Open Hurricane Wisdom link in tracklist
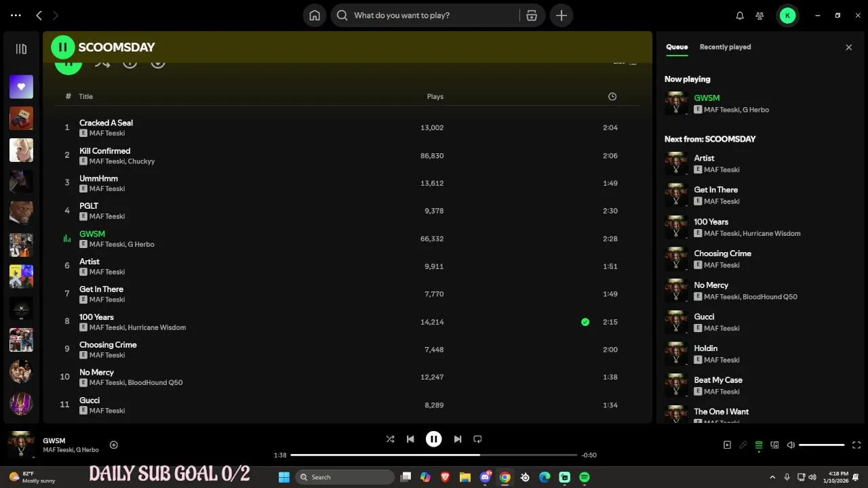Screen dimensions: 868x488 (x=157, y=327)
